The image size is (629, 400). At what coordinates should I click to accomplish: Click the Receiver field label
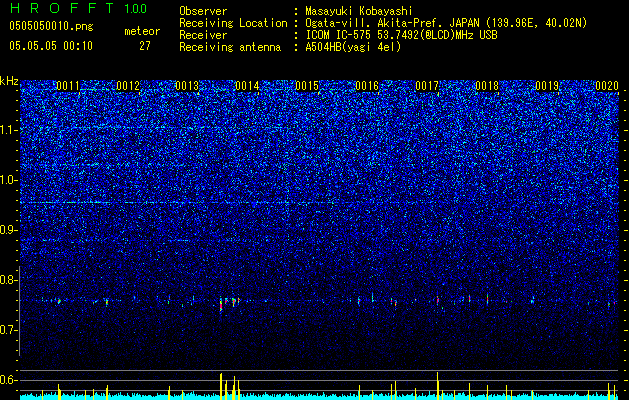pyautogui.click(x=203, y=35)
